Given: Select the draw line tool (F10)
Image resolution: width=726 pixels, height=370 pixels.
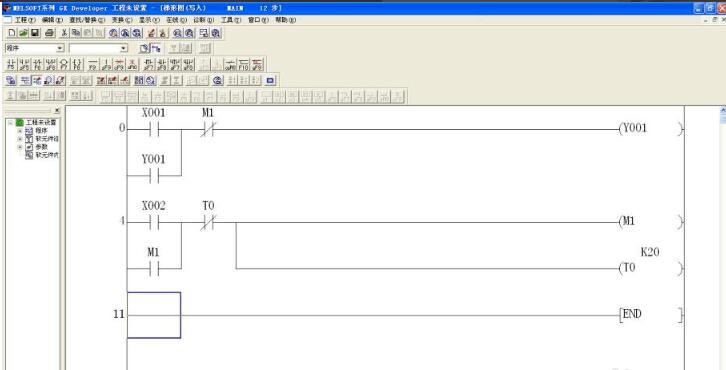Looking at the screenshot, I should coord(244,64).
